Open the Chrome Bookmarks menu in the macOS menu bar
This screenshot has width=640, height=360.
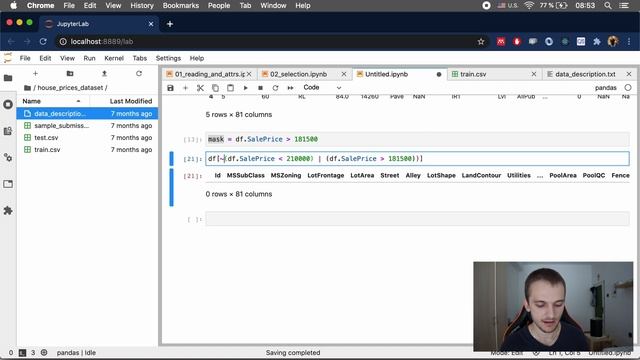pos(180,6)
